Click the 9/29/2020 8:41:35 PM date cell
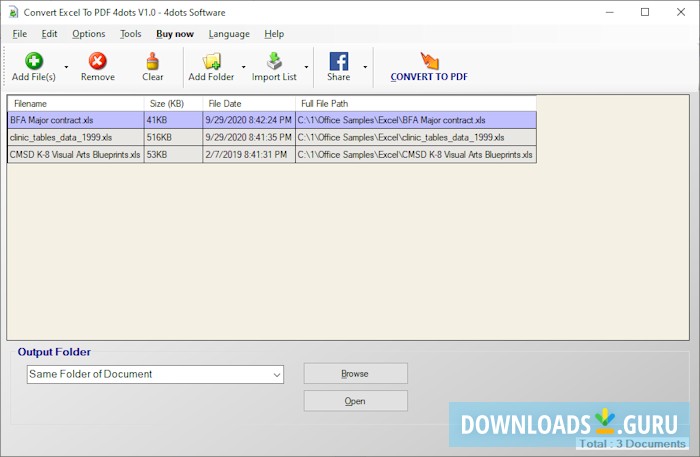 coord(249,137)
